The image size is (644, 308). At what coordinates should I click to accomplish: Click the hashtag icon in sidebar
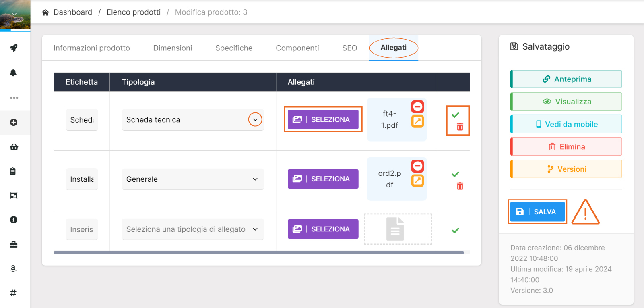pyautogui.click(x=13, y=293)
